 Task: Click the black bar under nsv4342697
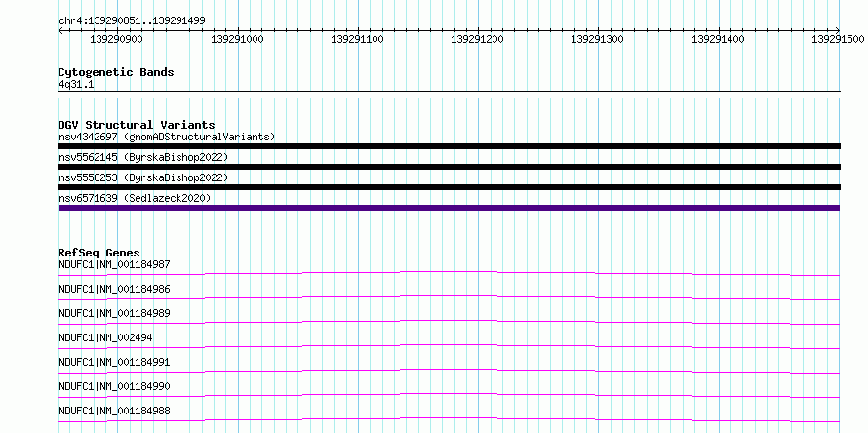[449, 146]
